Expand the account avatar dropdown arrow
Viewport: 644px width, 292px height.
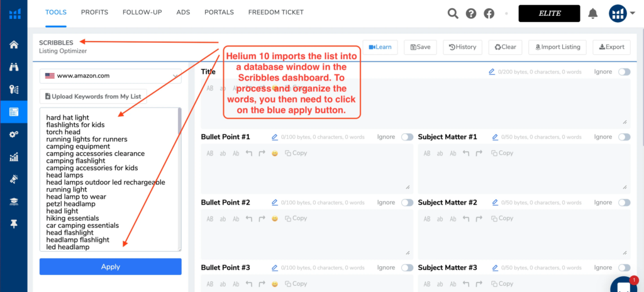tap(633, 13)
